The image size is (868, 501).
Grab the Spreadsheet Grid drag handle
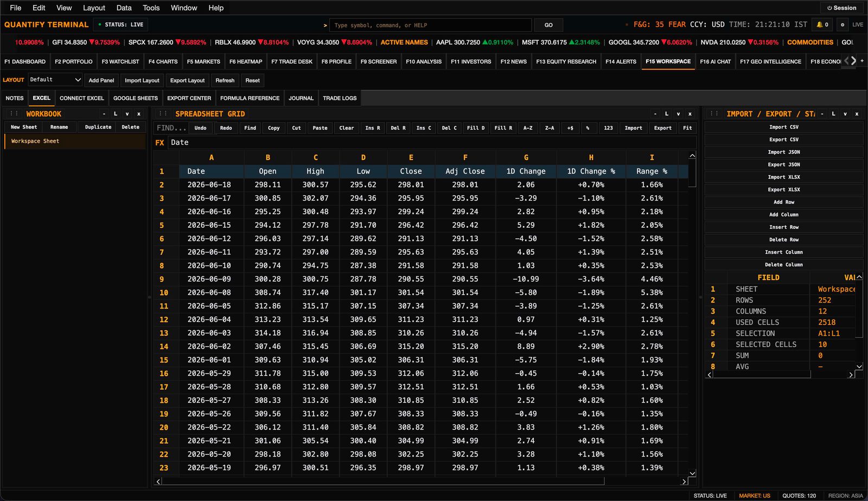[163, 114]
